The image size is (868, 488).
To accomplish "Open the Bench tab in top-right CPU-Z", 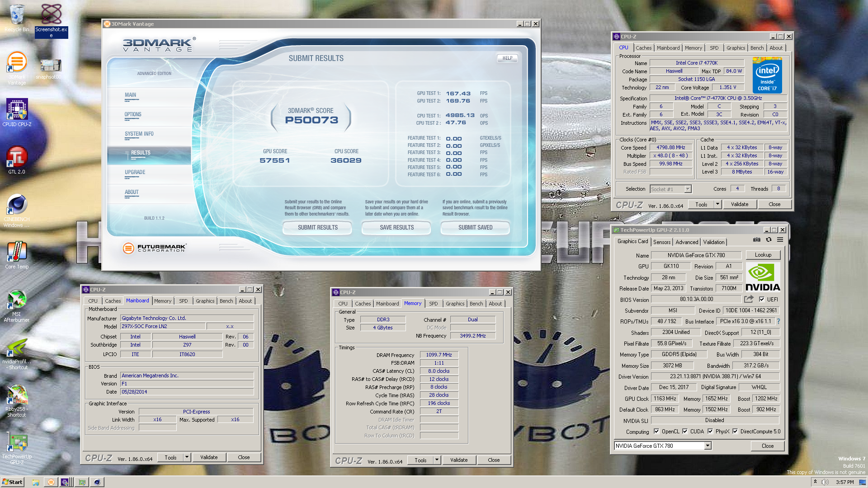I will point(757,48).
